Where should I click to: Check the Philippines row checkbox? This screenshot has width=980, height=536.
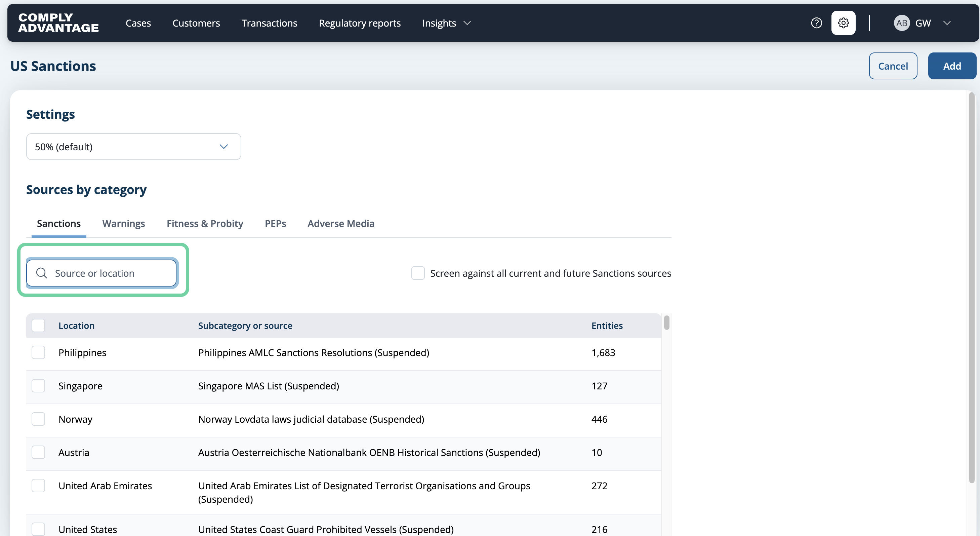point(38,352)
